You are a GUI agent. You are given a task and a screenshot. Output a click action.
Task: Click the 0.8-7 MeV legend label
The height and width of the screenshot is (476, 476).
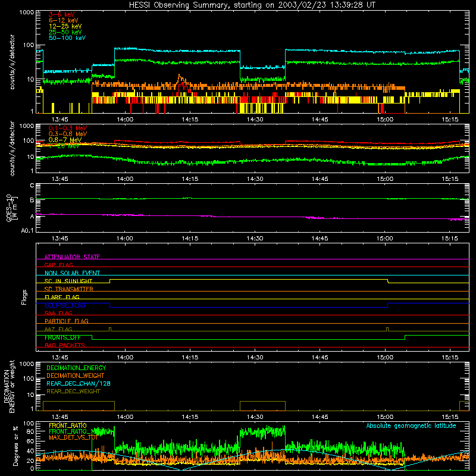65,140
